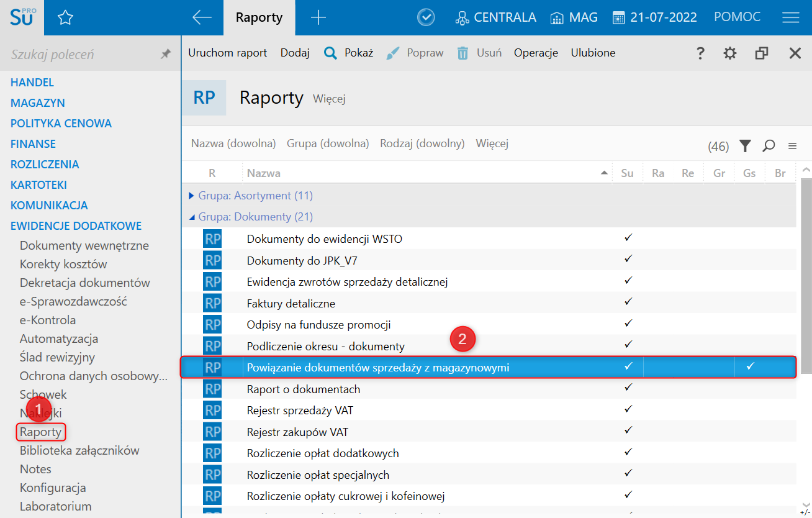
Task: Toggle Su checkmark for Faktury detaliczne
Action: click(628, 302)
